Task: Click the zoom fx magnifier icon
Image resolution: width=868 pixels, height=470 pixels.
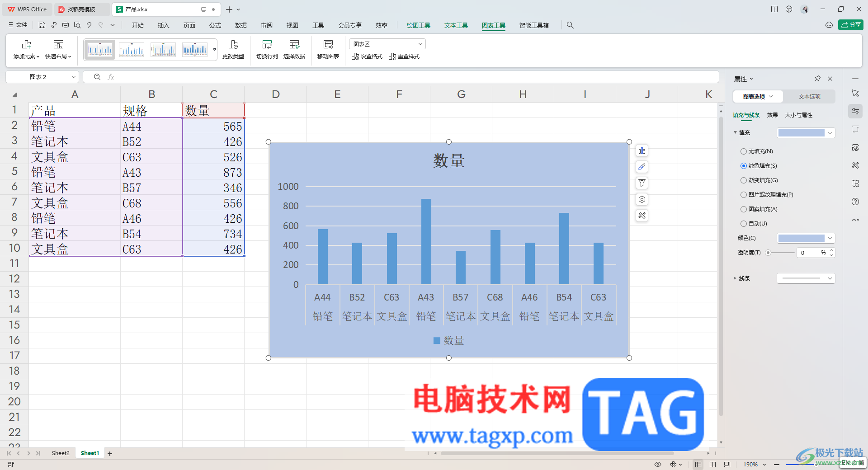Action: pyautogui.click(x=97, y=77)
